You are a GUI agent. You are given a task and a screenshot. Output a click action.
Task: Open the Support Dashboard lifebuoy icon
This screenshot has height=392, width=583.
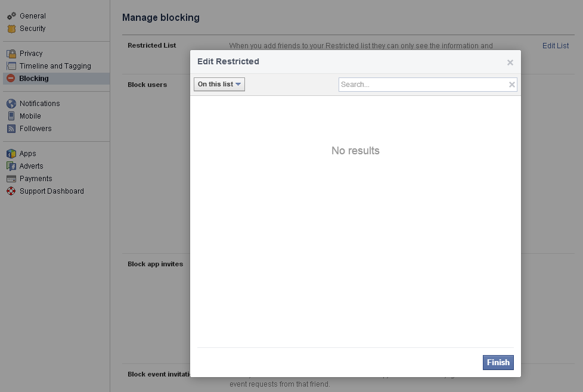pos(11,191)
